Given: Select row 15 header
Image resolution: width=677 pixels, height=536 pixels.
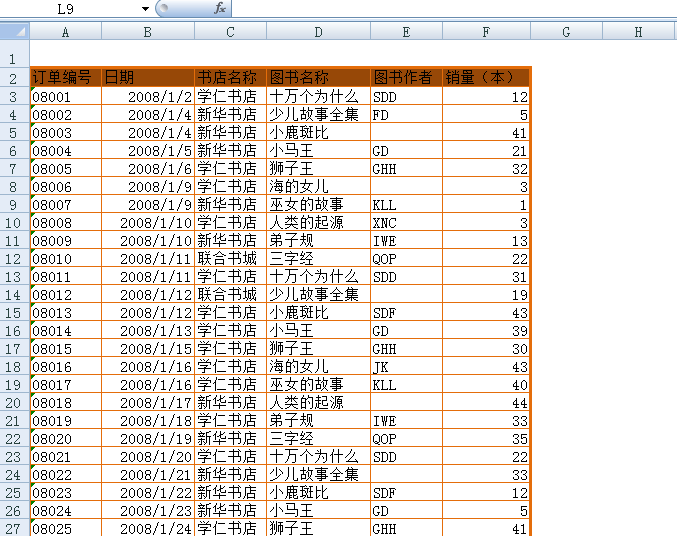Looking at the screenshot, I should 13,312.
